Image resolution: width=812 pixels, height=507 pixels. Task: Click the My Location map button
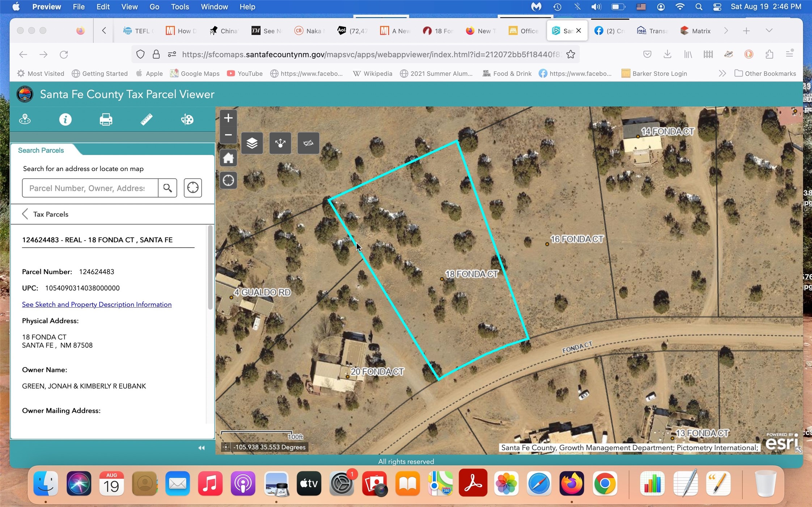[228, 180]
